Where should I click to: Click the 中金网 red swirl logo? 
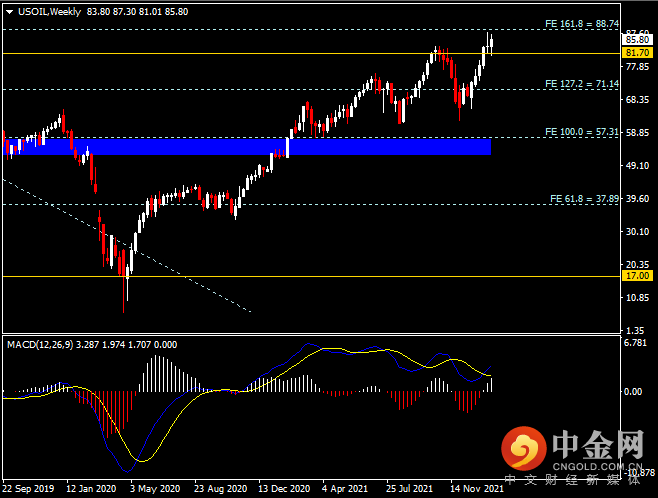point(523,448)
